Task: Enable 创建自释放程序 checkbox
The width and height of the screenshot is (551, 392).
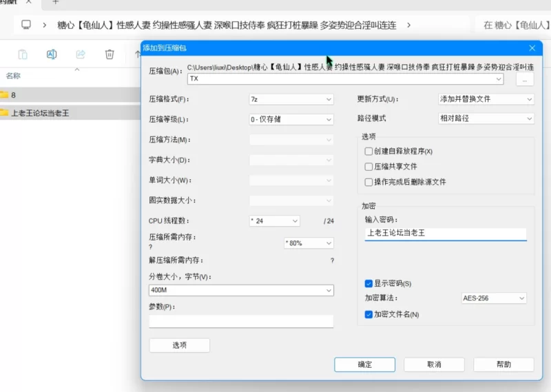Action: tap(368, 151)
